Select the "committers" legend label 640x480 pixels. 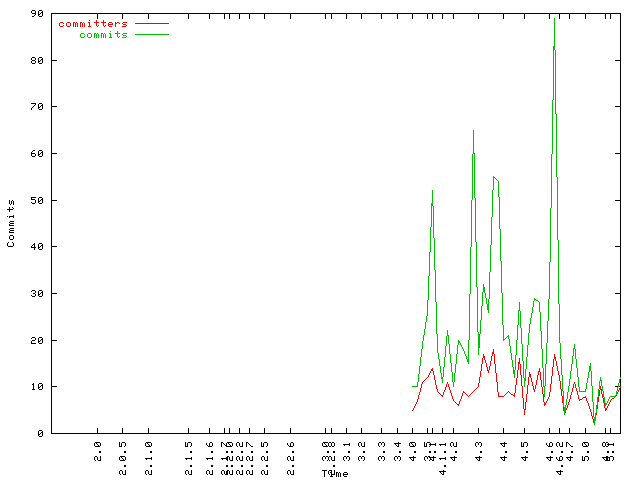click(93, 23)
